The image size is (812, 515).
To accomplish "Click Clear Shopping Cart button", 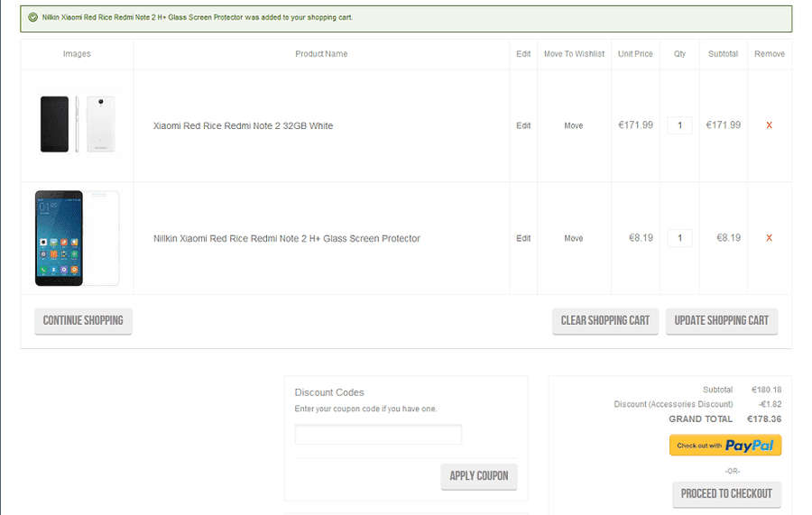I will click(x=604, y=321).
